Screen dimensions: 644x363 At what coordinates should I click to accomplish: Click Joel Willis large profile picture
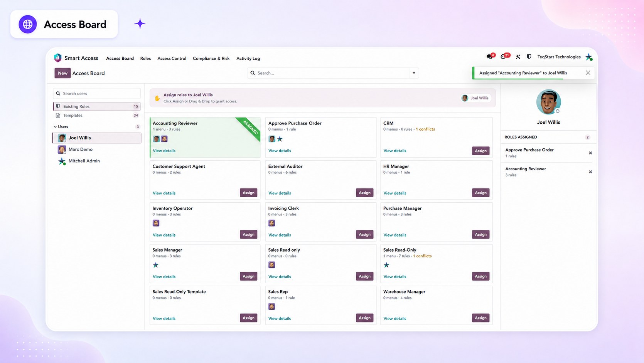(x=548, y=102)
